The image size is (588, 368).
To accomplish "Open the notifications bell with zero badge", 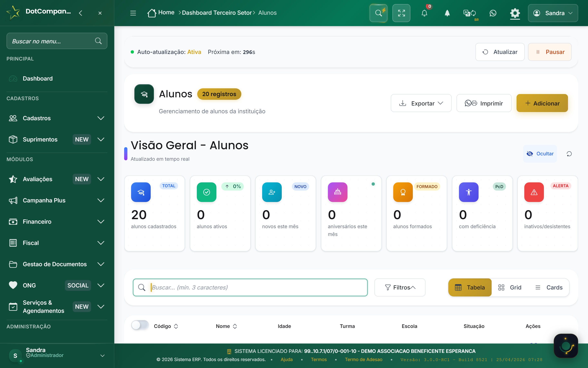I will pos(424,13).
